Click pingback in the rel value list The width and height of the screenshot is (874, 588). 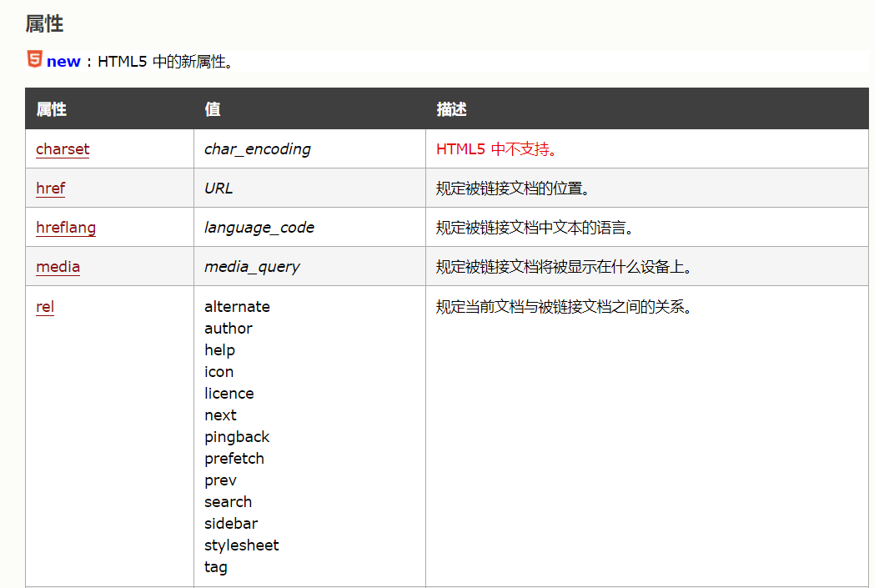click(237, 436)
